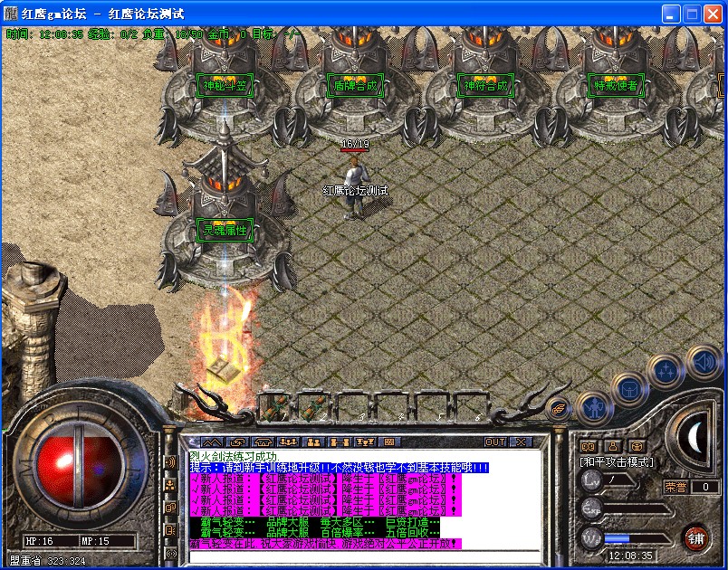Click the chest mini icon above attack mode
728x570 pixels.
[x=637, y=447]
